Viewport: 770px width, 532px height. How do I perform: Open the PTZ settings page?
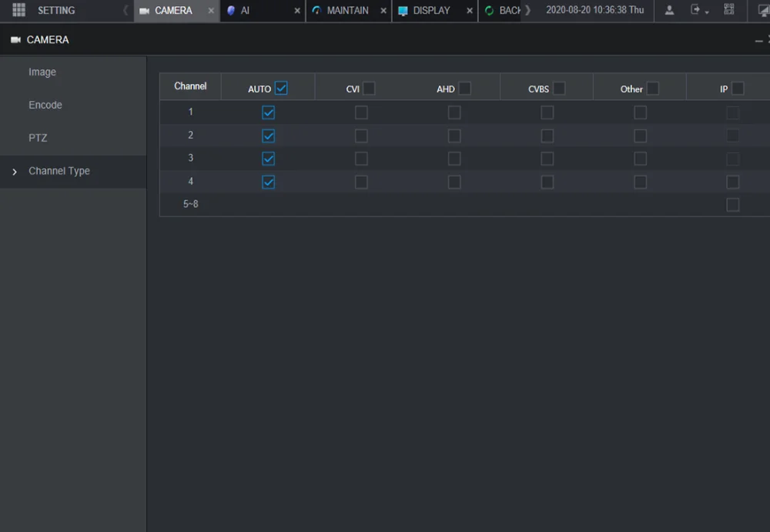click(72, 138)
